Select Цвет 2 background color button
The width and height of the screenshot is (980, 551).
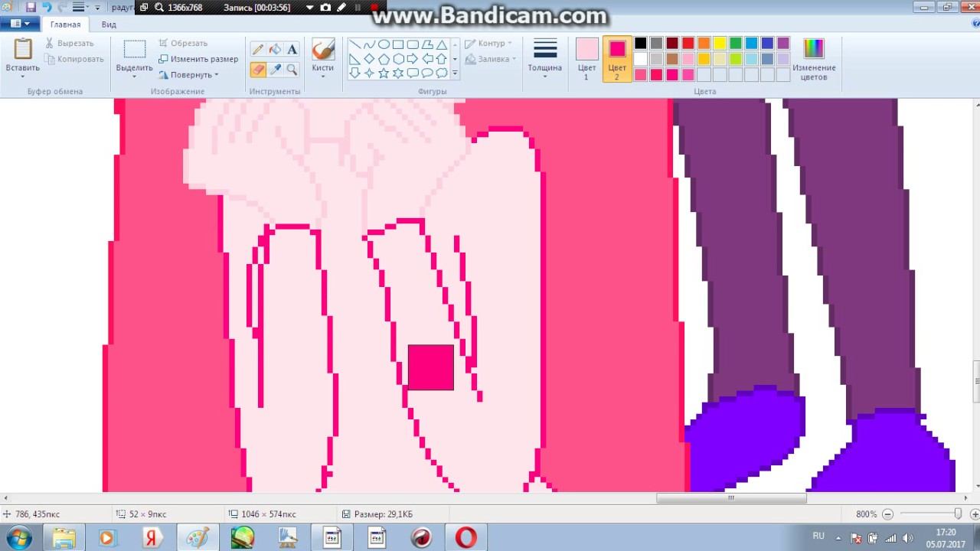(x=617, y=59)
